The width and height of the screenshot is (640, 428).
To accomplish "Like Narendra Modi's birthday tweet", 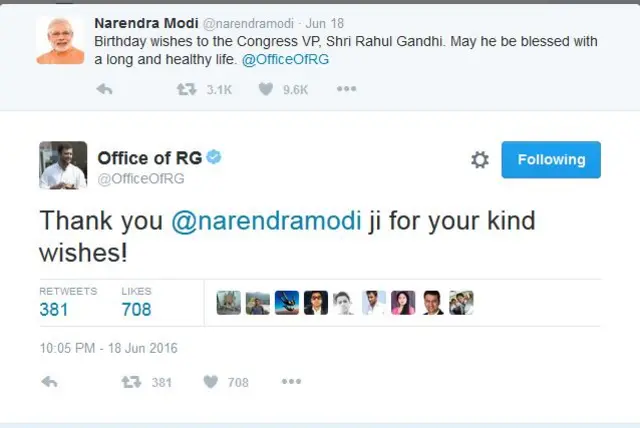I will (x=266, y=89).
